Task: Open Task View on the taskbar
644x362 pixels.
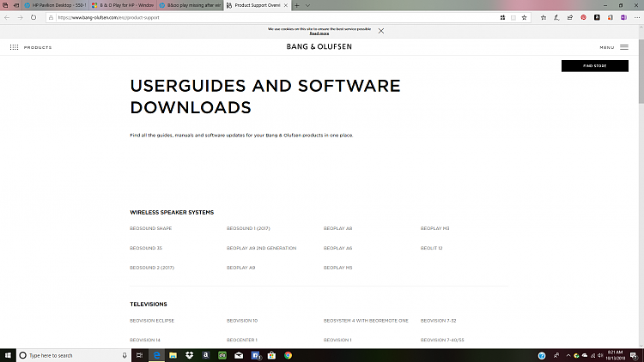Action: click(139, 355)
